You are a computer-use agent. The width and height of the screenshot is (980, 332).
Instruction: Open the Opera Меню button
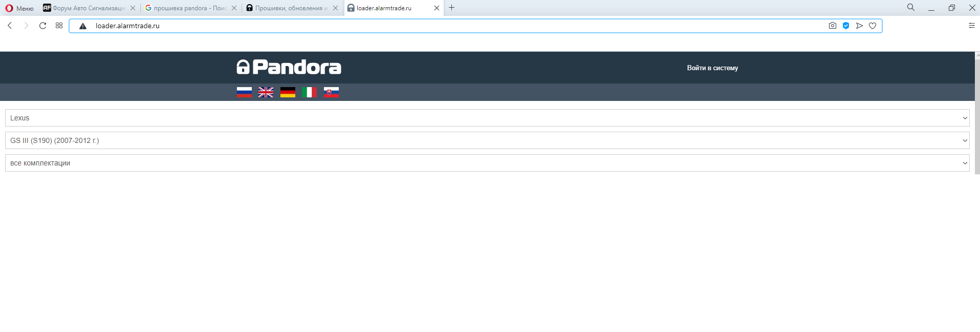tap(19, 8)
